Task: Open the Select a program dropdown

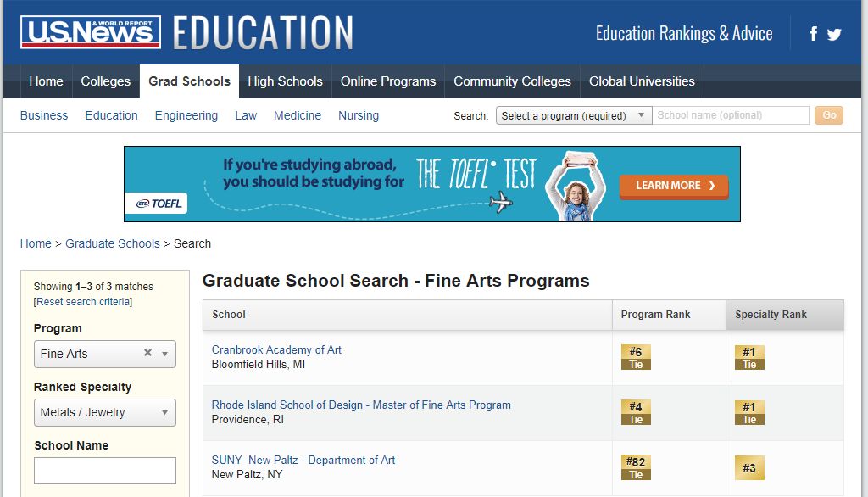Action: (x=574, y=116)
